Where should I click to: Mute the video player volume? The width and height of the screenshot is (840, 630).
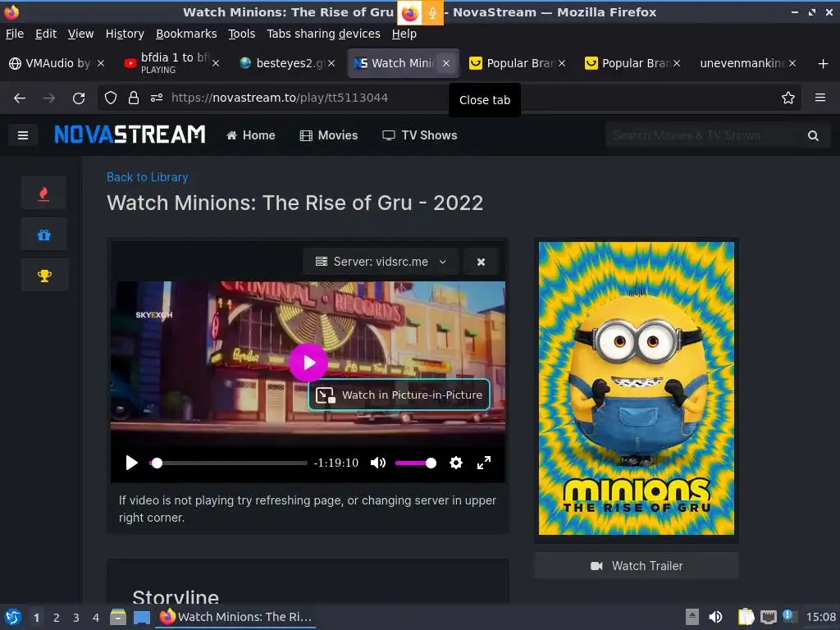tap(377, 463)
